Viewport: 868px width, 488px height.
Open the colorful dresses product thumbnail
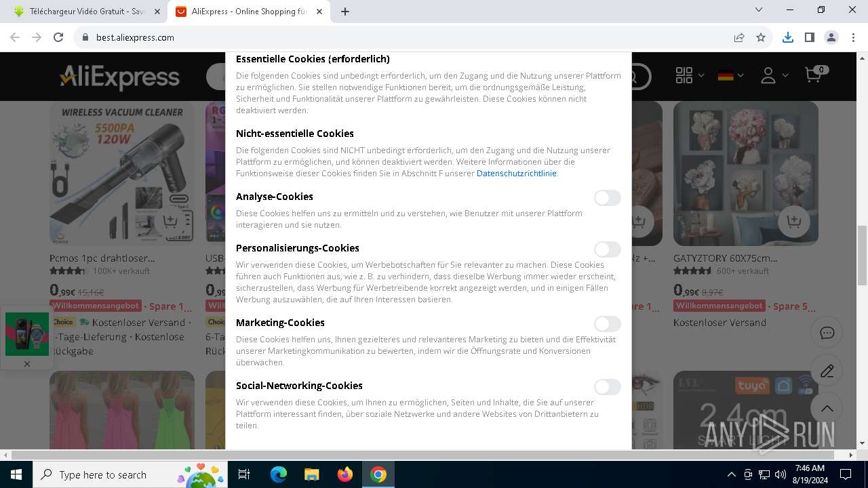[122, 410]
